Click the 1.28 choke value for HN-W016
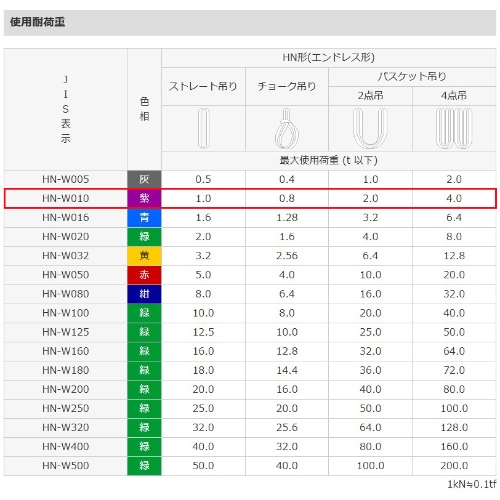 tap(287, 217)
